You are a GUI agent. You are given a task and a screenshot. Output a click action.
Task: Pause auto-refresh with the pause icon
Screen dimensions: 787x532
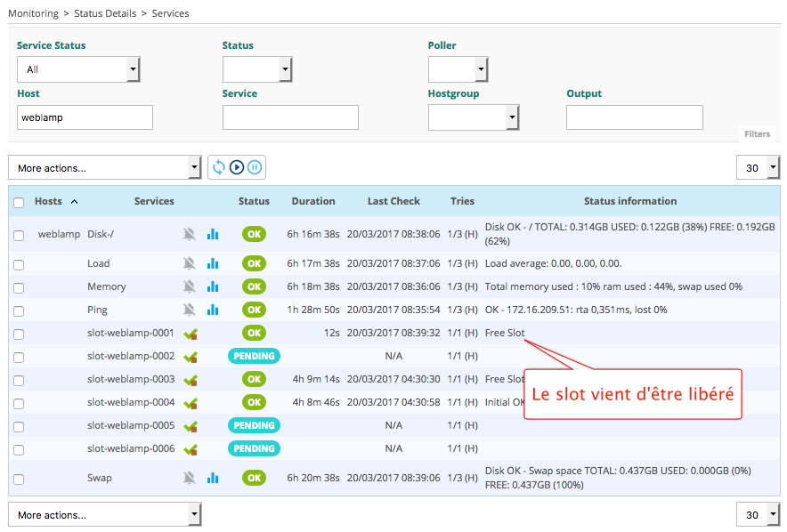coord(255,167)
